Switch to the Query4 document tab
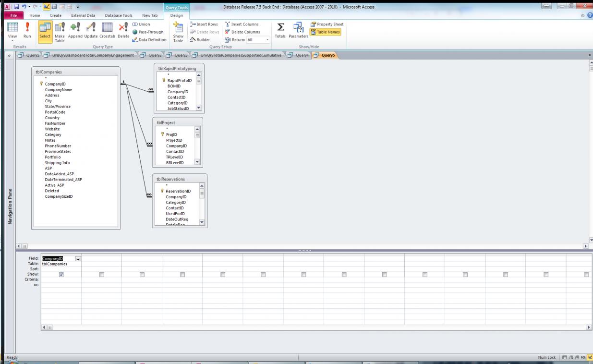Image resolution: width=593 pixels, height=364 pixels. [299, 55]
